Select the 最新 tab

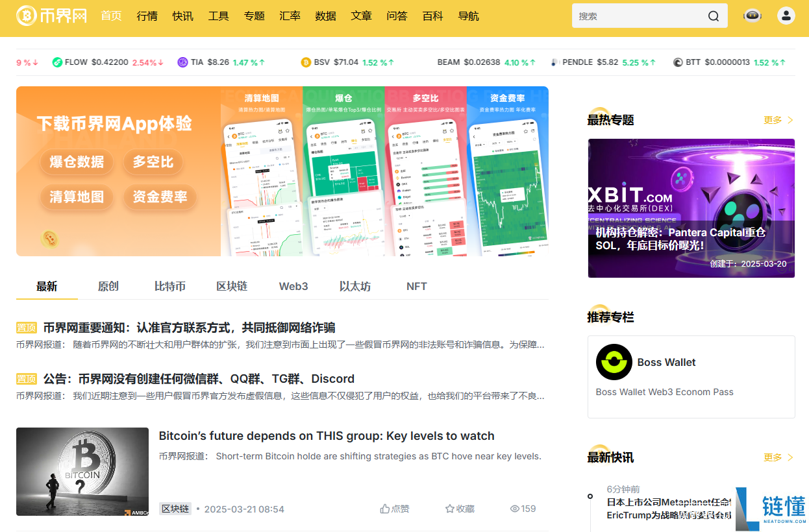coord(47,286)
